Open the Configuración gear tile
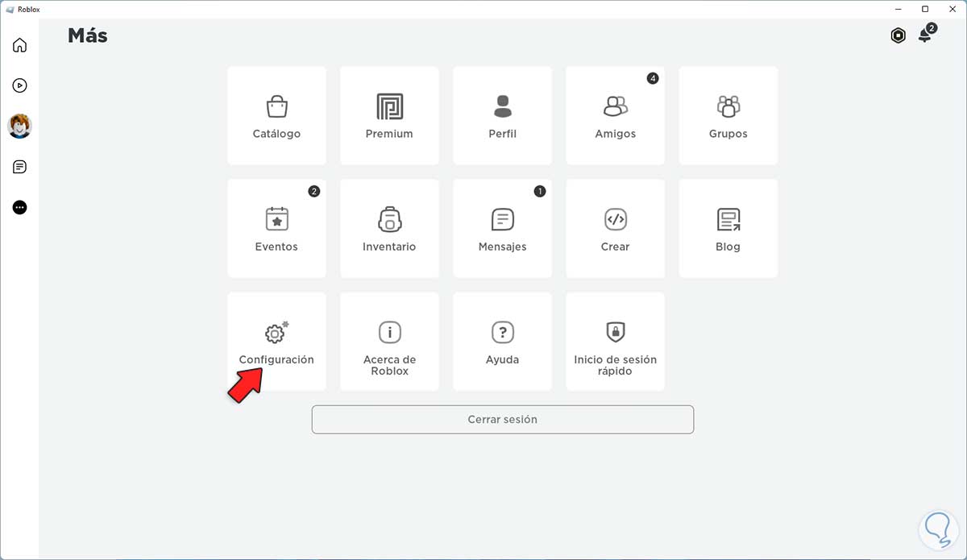 276,342
